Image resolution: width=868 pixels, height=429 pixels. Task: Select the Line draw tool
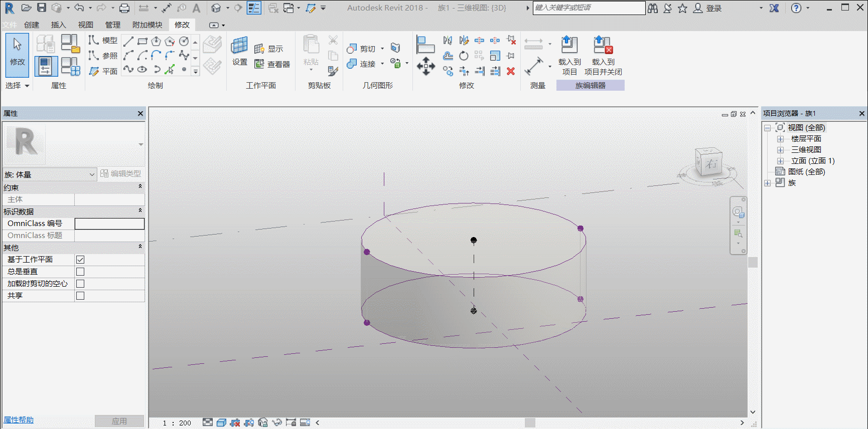click(x=128, y=41)
